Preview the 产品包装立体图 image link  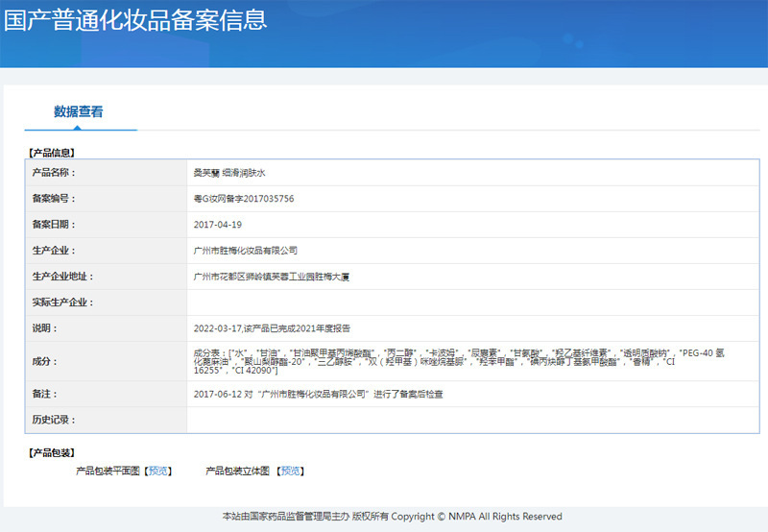(x=291, y=471)
